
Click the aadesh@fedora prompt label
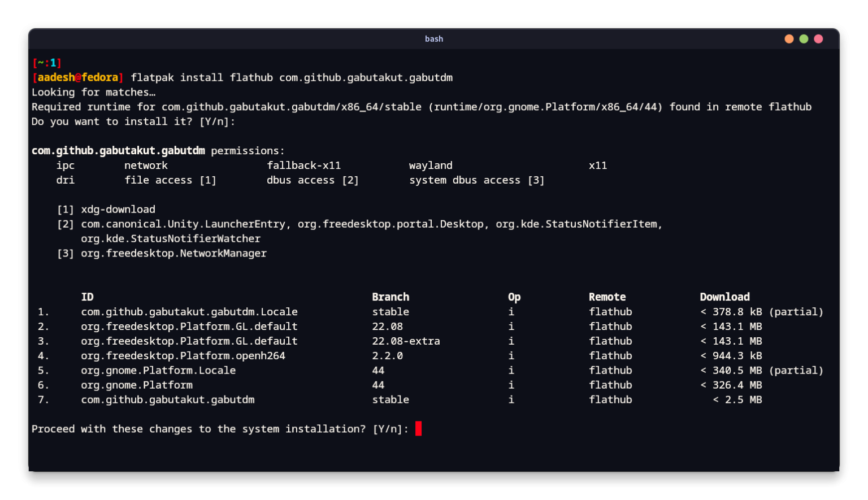point(78,77)
